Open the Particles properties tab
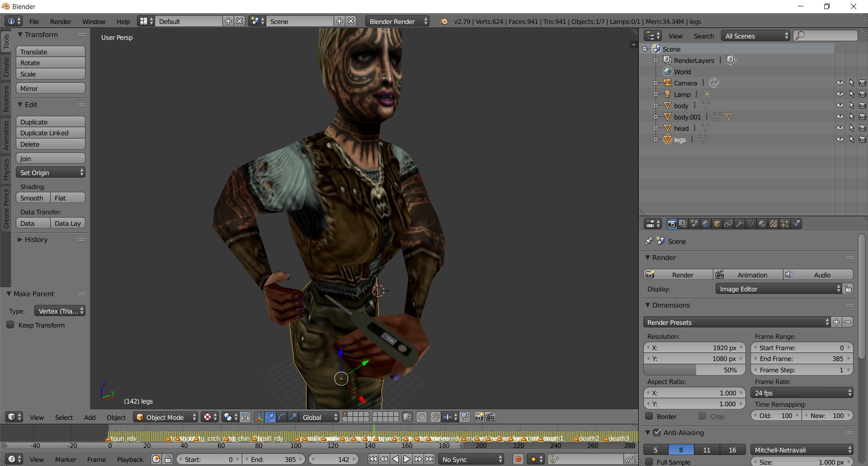This screenshot has height=466, width=868. 785,224
